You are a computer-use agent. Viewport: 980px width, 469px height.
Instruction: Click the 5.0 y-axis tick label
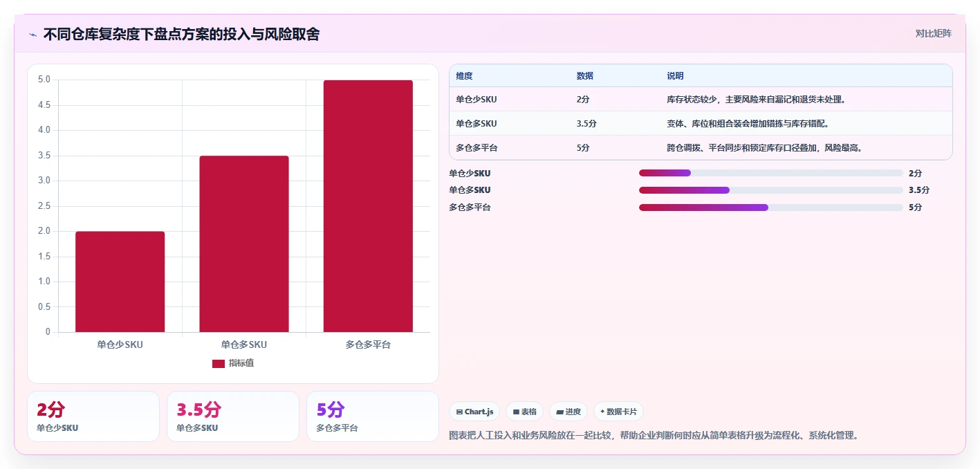click(44, 80)
